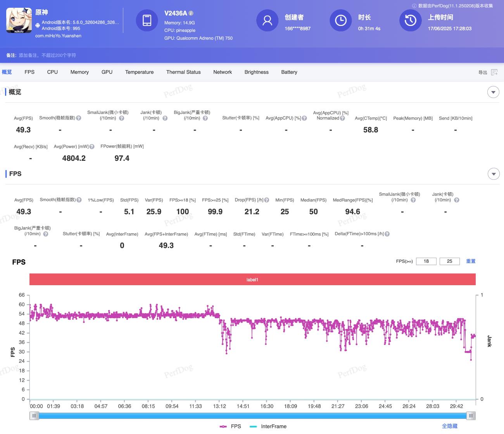This screenshot has width=504, height=434.
Task: Click help icon beside Avg(AppCPU) Normalized
Action: [x=342, y=118]
